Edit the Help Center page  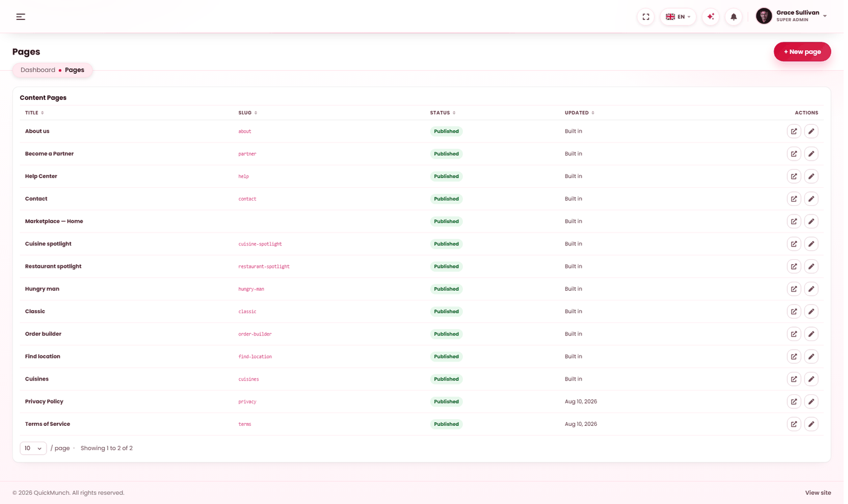[811, 176]
